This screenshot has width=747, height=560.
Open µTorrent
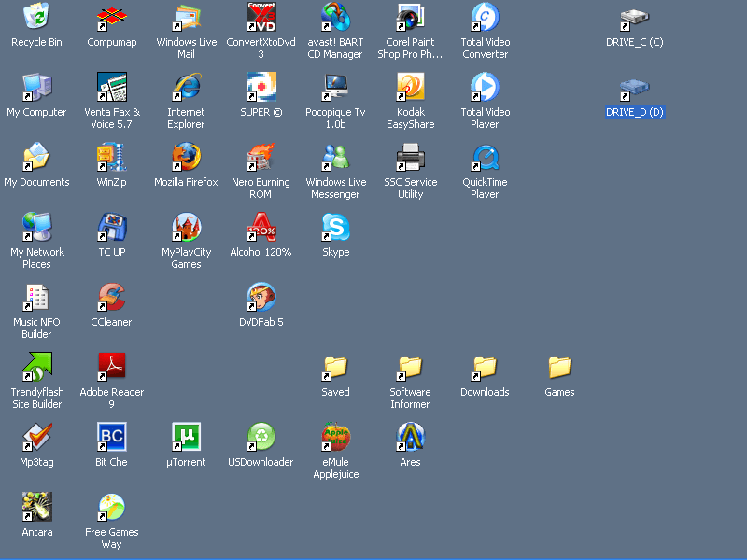185,435
